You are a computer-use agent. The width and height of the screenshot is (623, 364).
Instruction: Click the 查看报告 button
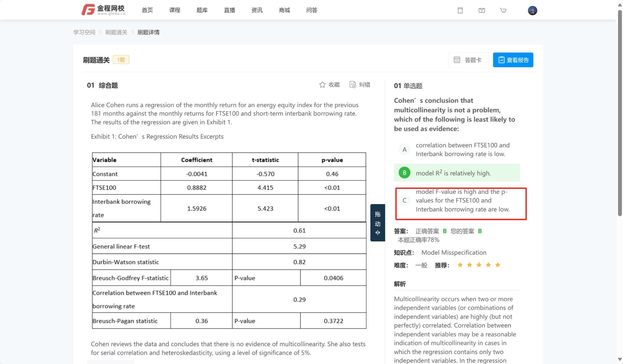point(513,60)
